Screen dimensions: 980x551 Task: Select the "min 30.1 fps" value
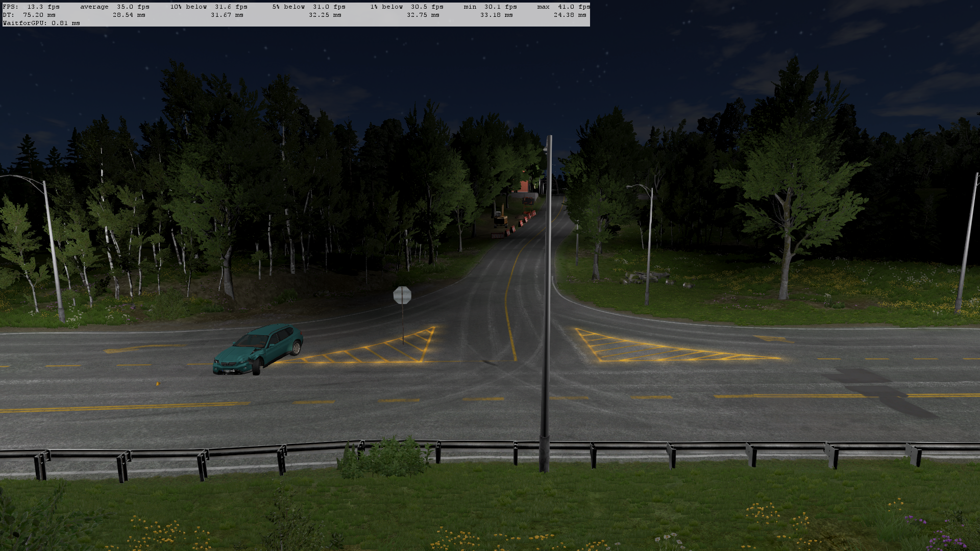491,7
